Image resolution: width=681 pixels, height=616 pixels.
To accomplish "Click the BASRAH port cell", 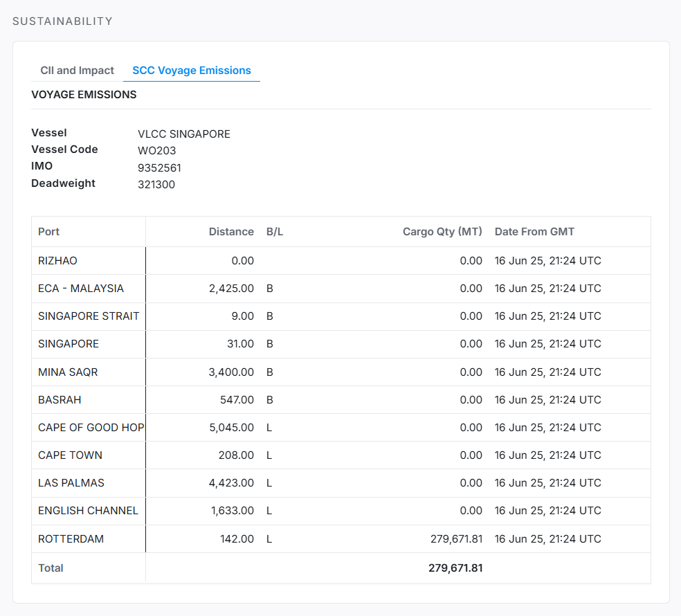I will (60, 400).
